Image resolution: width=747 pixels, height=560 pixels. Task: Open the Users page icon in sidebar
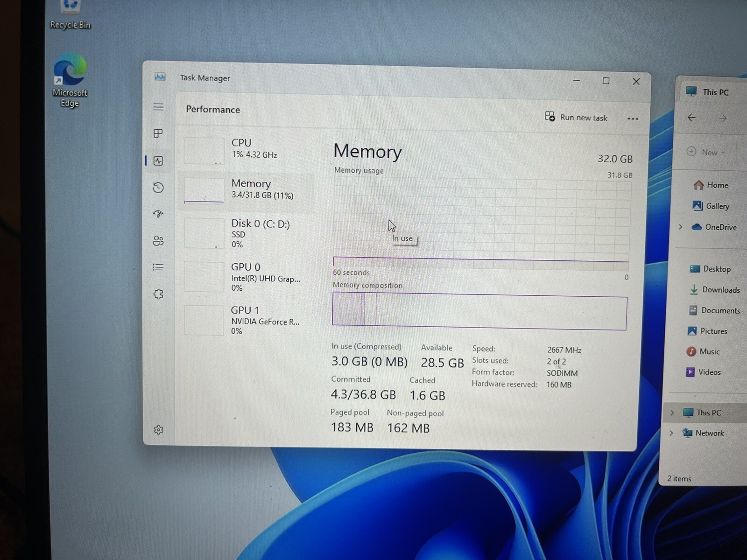[158, 240]
